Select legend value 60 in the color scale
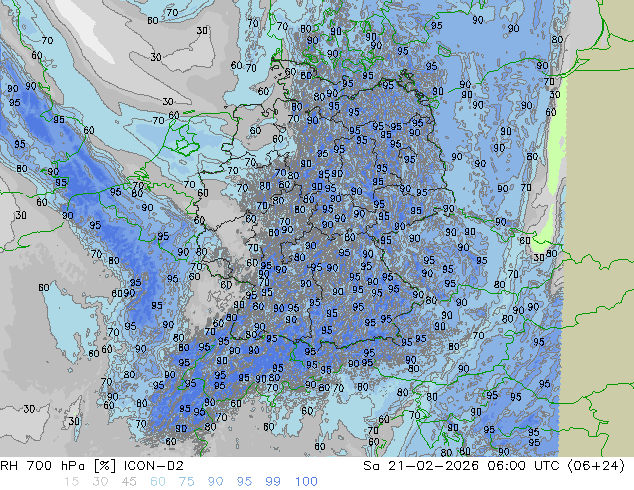634x490 pixels. coord(158,482)
